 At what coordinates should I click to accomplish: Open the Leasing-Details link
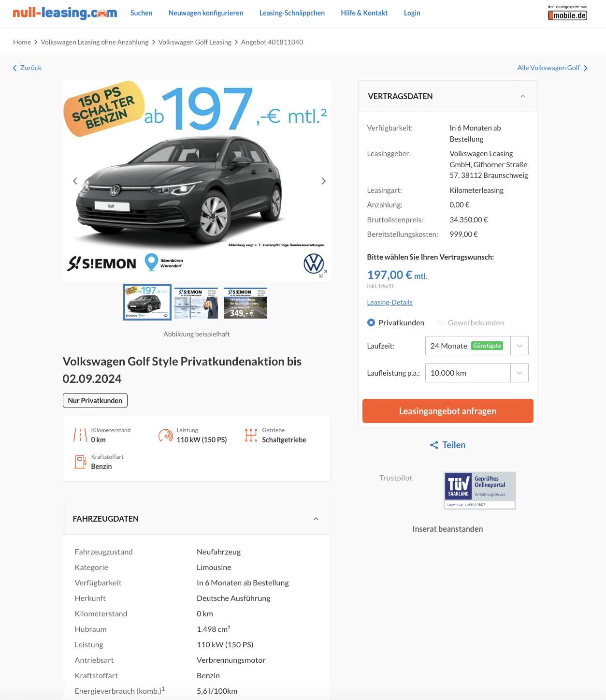[x=390, y=302]
